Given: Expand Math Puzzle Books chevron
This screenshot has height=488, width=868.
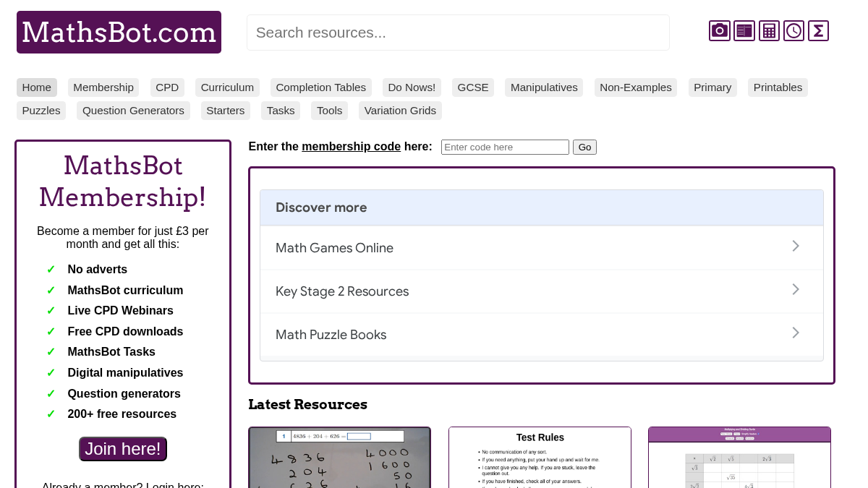Looking at the screenshot, I should pos(796,333).
